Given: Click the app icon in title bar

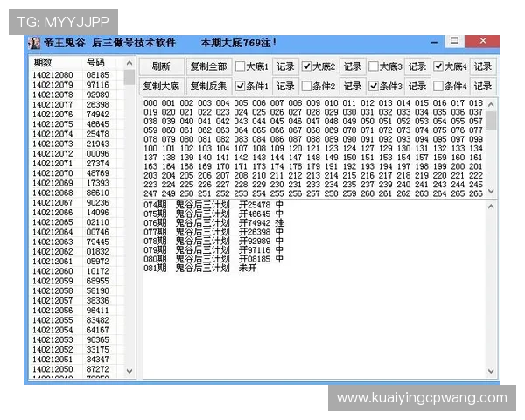Looking at the screenshot, I should click(34, 43).
